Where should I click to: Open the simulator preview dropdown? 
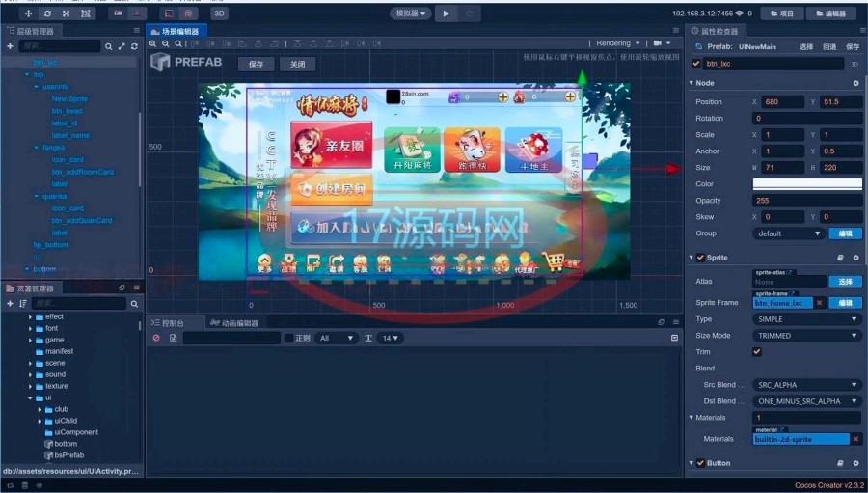click(411, 14)
